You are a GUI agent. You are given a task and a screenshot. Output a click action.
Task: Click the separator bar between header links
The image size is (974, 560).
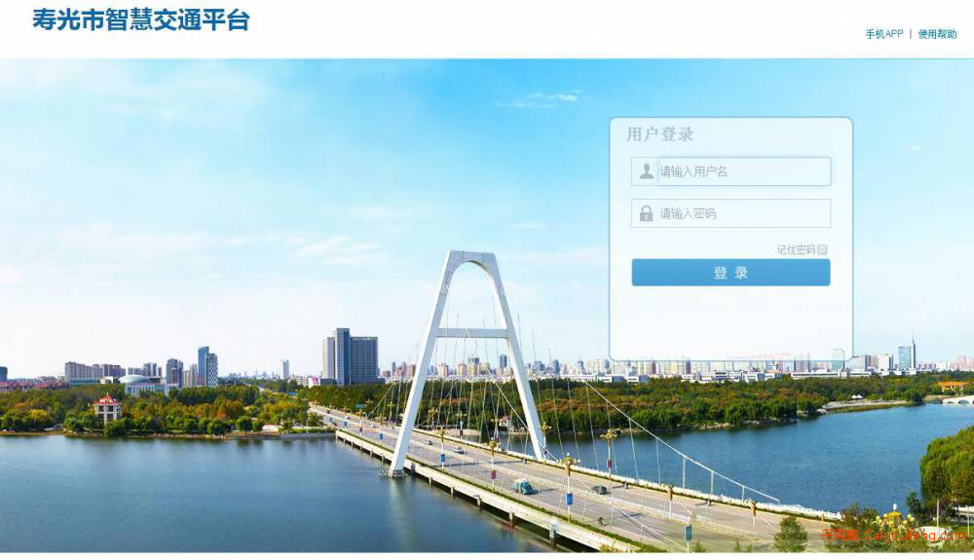coord(911,33)
